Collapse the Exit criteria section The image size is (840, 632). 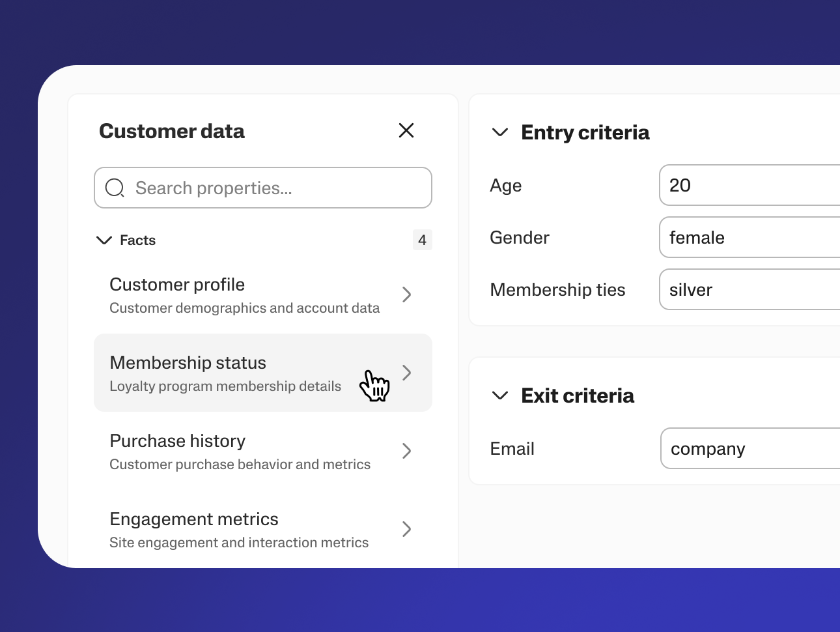(500, 395)
